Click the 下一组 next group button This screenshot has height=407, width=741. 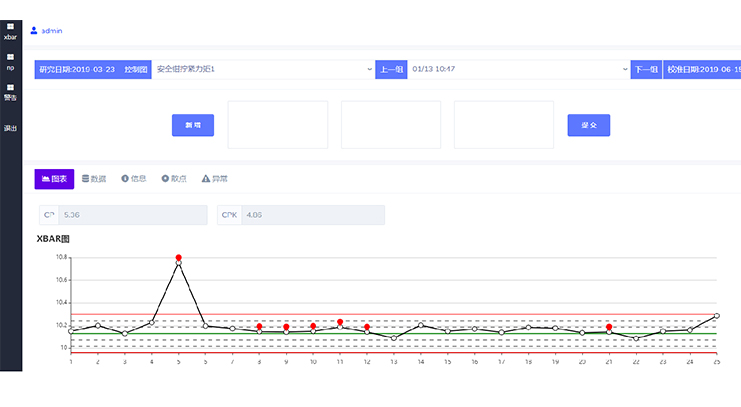(x=646, y=70)
